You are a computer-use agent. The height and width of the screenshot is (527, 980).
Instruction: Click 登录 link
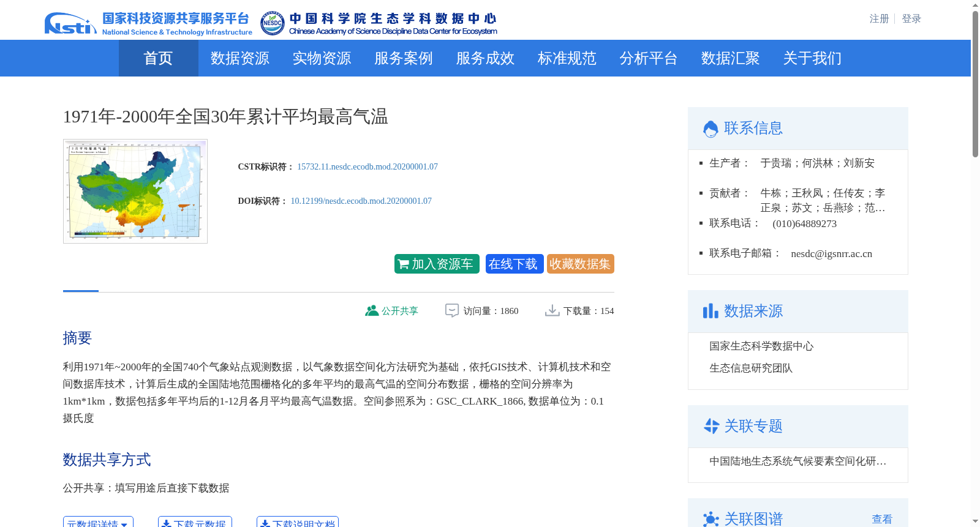pos(911,19)
